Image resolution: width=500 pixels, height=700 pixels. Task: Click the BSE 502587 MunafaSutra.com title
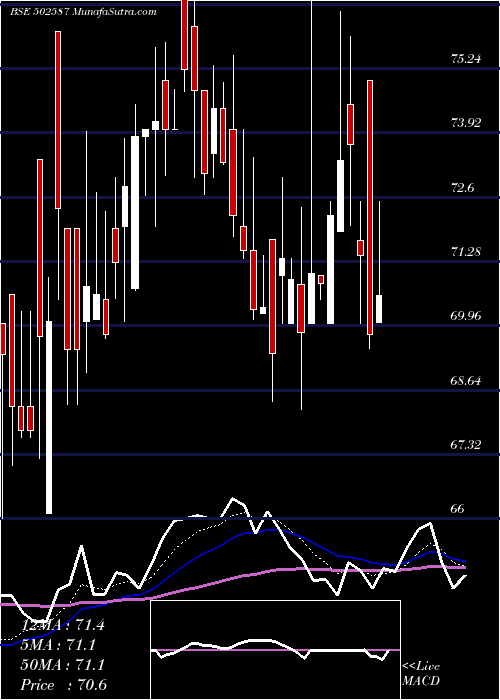83,12
